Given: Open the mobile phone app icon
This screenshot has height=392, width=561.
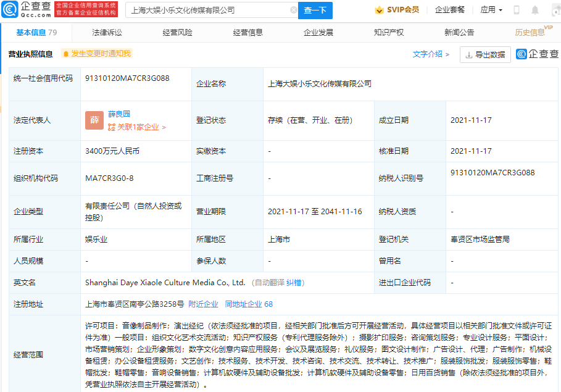Looking at the screenshot, I should (517, 10).
